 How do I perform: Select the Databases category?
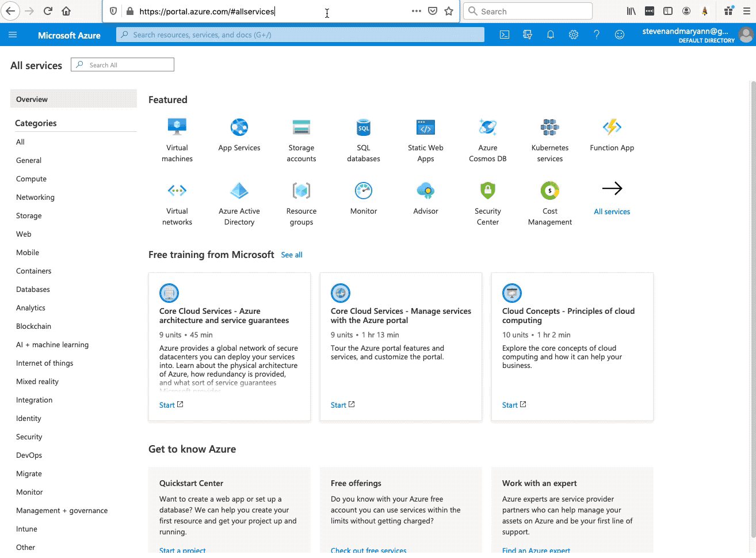pos(33,289)
